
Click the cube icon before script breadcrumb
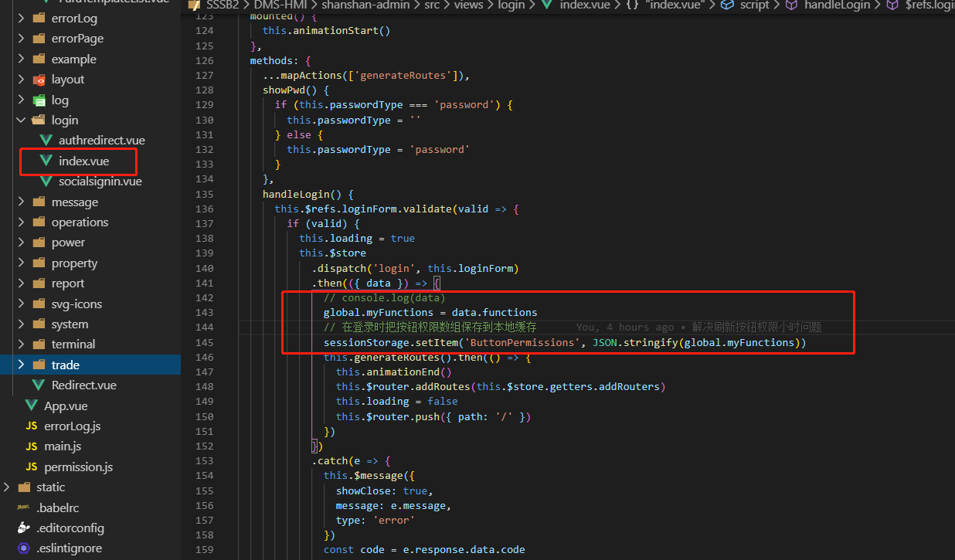click(726, 5)
